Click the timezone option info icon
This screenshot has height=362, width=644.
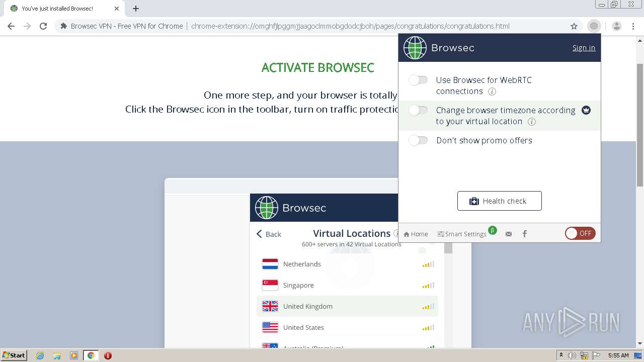532,122
